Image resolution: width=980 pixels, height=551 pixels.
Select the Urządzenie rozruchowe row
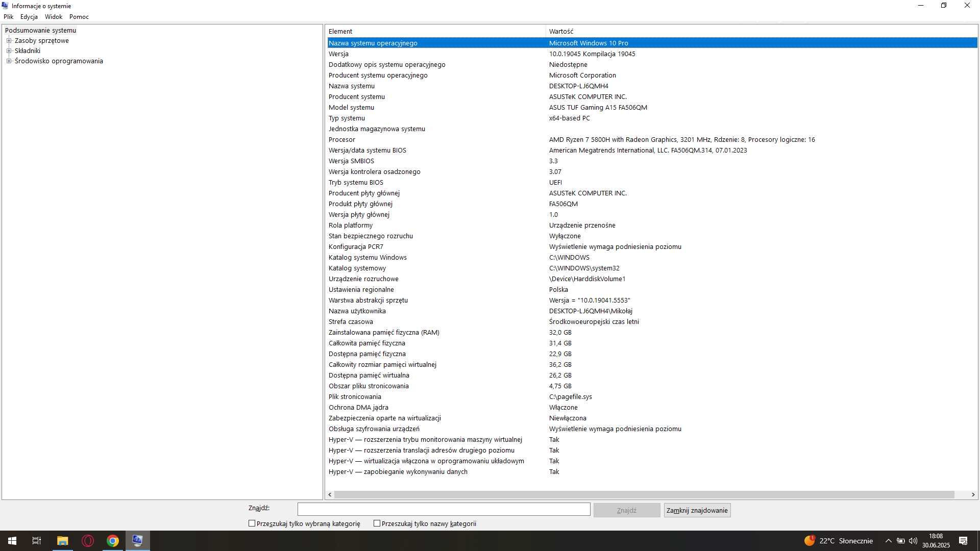652,279
